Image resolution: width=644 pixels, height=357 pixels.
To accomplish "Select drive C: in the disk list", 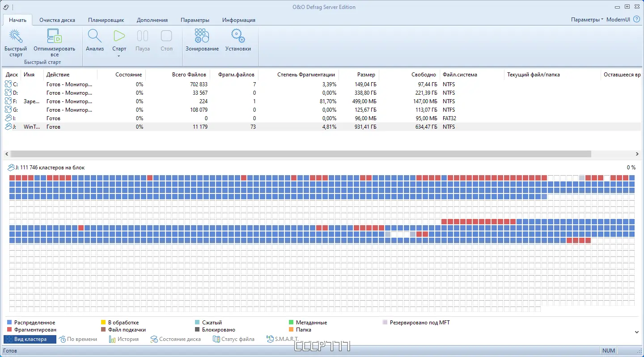I will tap(16, 84).
